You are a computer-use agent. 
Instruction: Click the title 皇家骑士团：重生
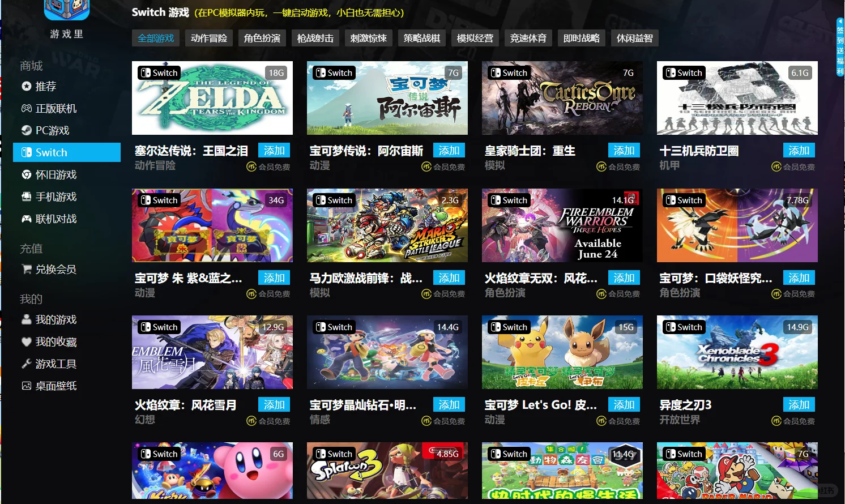[530, 151]
